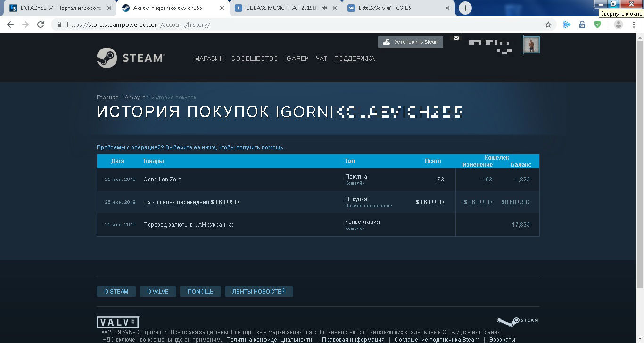Click green shield extension icon

(x=597, y=24)
